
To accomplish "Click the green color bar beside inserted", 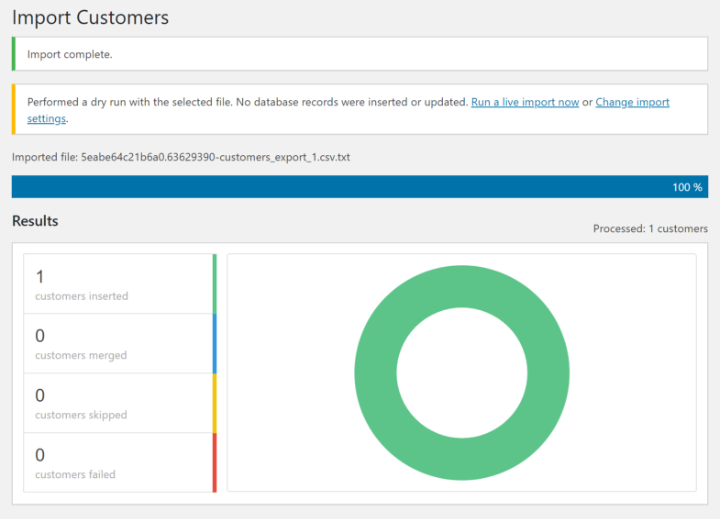I will pos(214,284).
